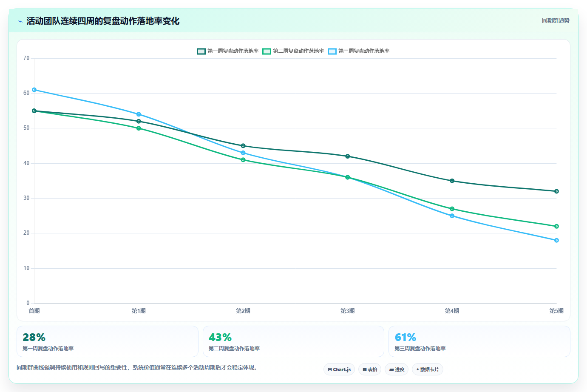Open the 61% stat card value
This screenshot has width=587, height=392.
(406, 338)
